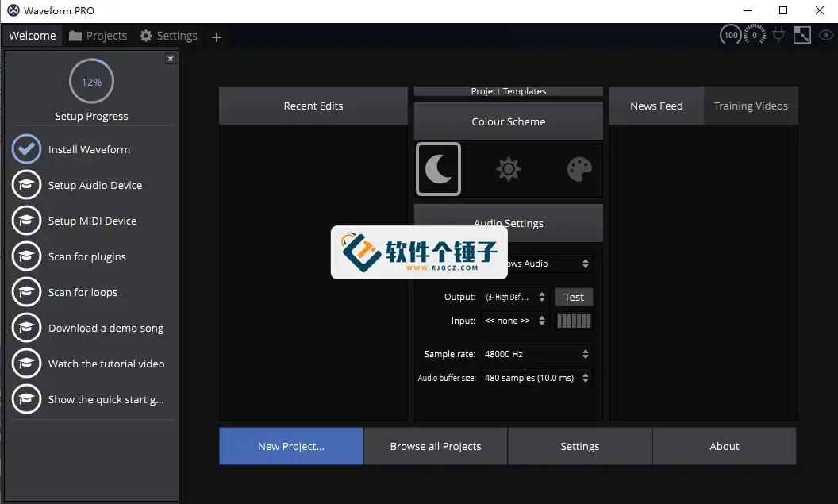The height and width of the screenshot is (504, 838).
Task: Click the Watch the tutorial video icon
Action: coord(26,364)
